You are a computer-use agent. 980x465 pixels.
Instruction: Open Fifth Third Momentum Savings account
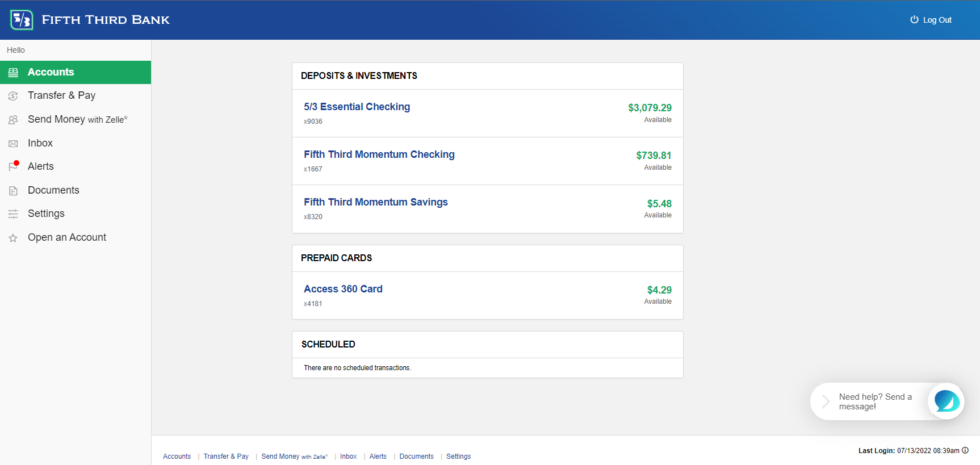(x=376, y=202)
